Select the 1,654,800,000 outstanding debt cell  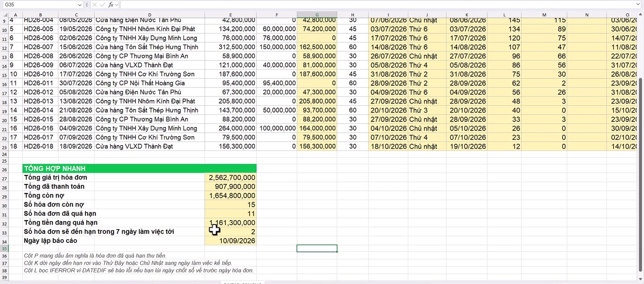click(x=231, y=196)
